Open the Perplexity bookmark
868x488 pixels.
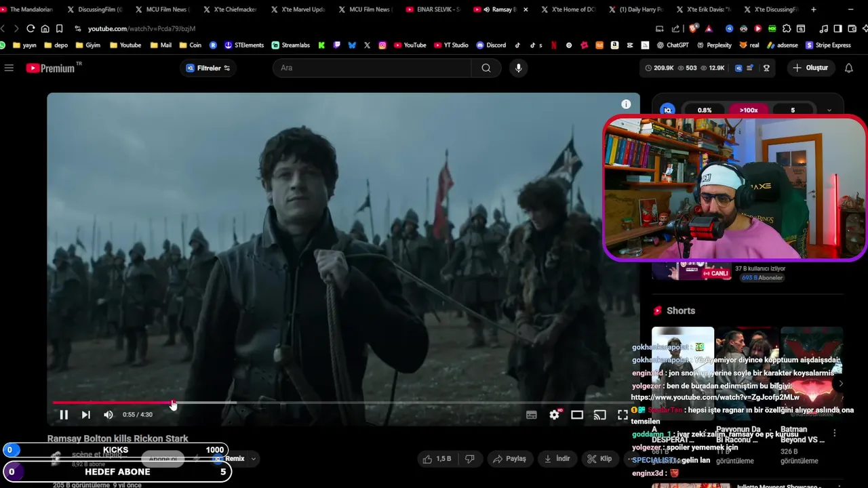click(x=713, y=45)
